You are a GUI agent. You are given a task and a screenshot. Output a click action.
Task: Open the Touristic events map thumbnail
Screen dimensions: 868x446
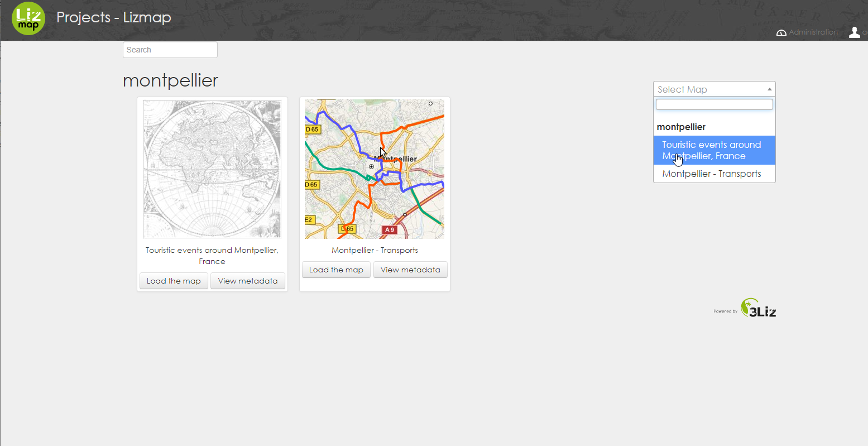(212, 169)
